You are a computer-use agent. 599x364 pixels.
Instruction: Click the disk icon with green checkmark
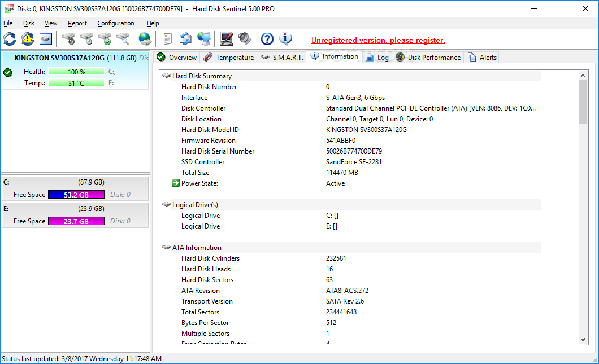[105, 39]
